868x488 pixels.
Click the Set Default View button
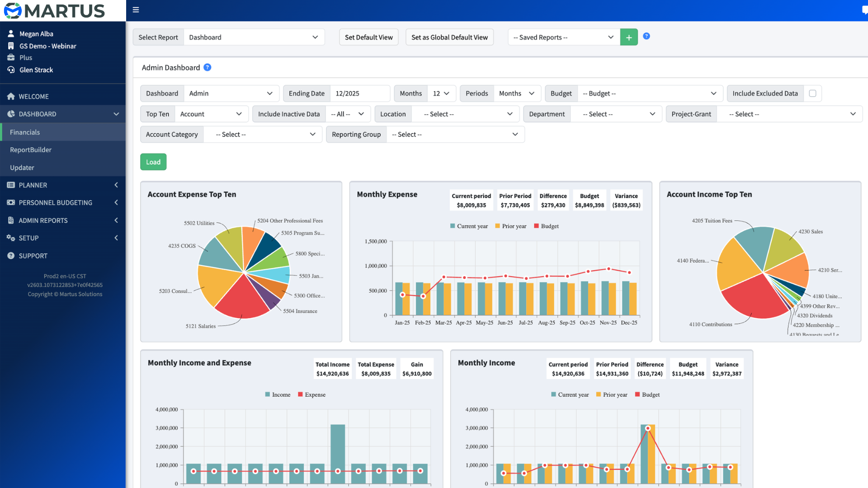368,37
